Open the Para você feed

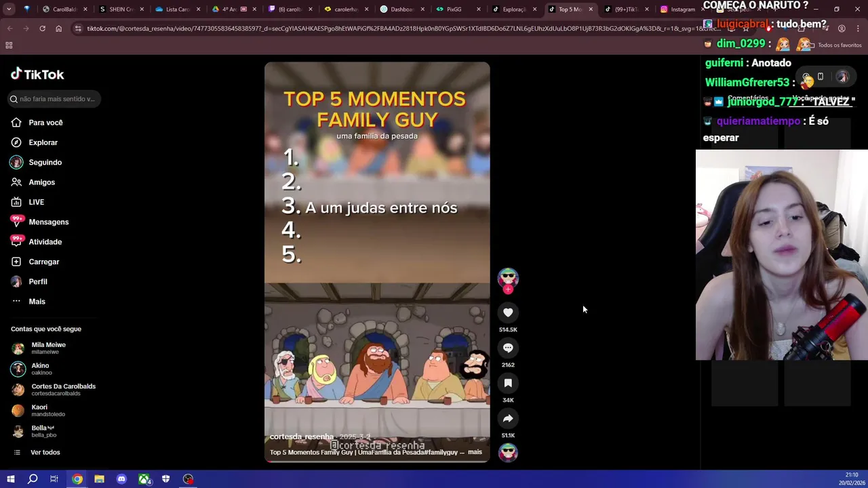click(37, 123)
